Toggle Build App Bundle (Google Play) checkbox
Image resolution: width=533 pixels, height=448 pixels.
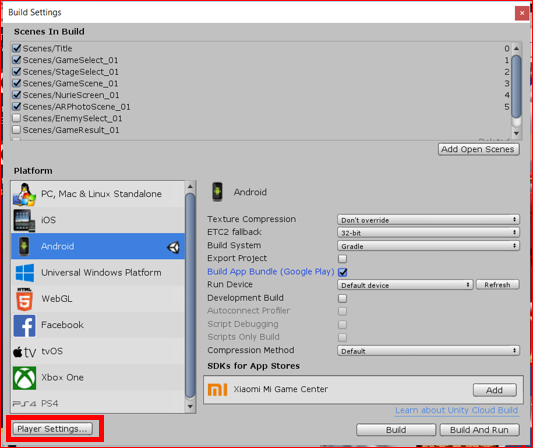click(x=343, y=272)
